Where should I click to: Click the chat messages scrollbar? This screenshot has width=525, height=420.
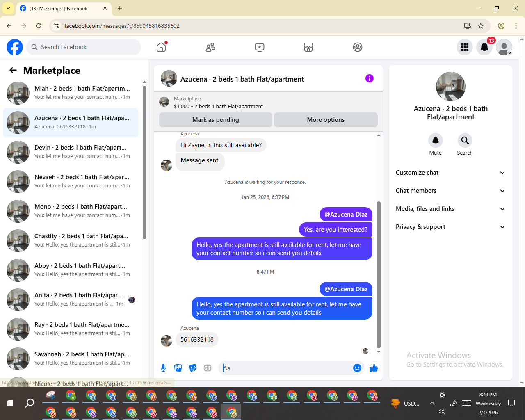[379, 275]
